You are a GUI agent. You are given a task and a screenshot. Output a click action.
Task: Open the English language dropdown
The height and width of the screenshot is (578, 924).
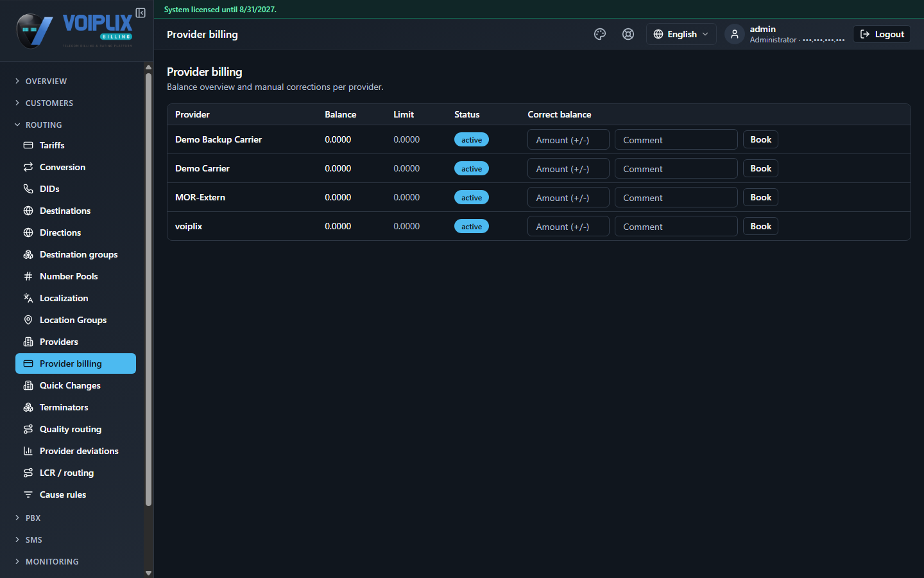[681, 34]
